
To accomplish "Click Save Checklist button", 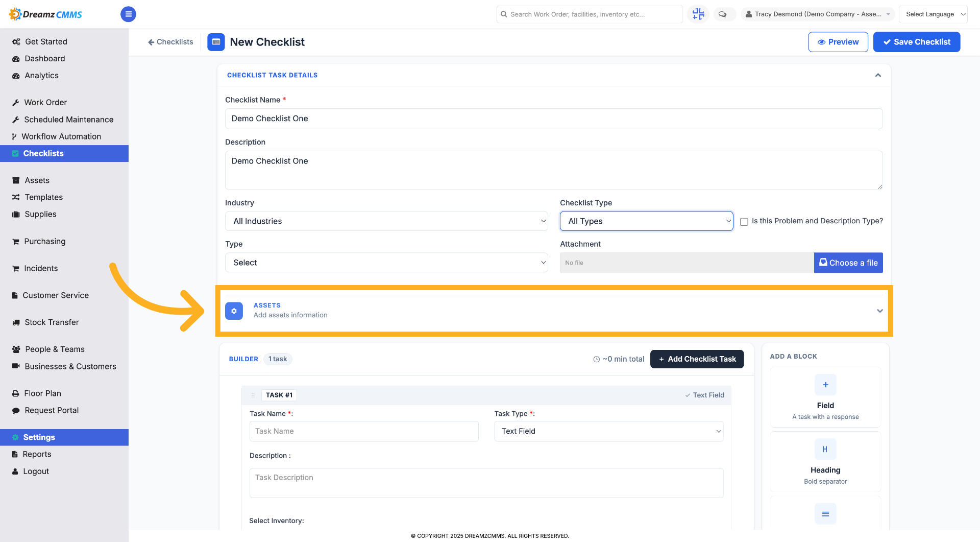I will pos(917,42).
